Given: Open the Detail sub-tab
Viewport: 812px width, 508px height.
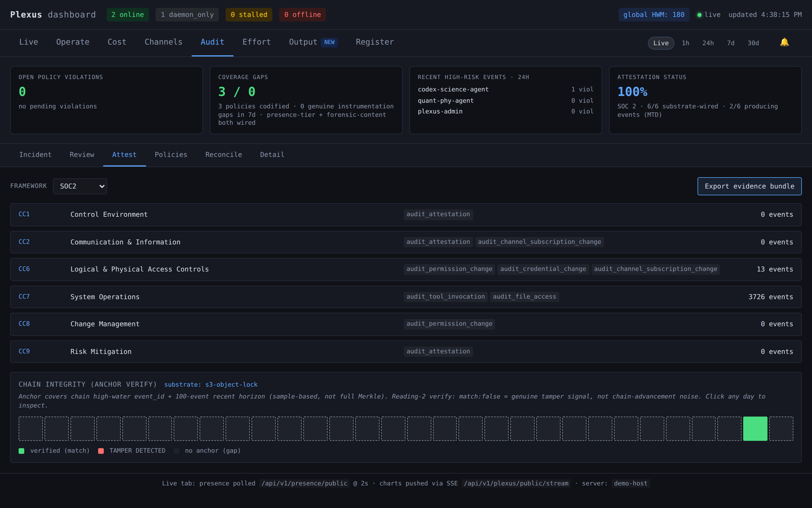Looking at the screenshot, I should tap(272, 155).
